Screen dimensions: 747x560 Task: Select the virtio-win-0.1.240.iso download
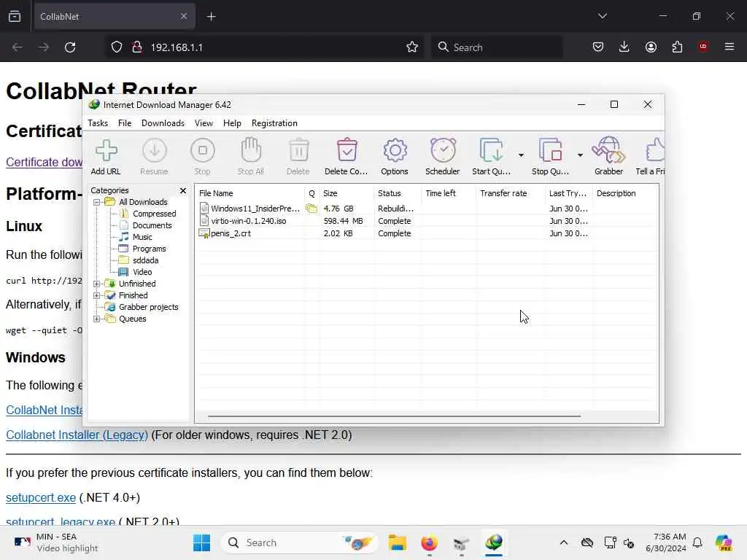[426, 221]
